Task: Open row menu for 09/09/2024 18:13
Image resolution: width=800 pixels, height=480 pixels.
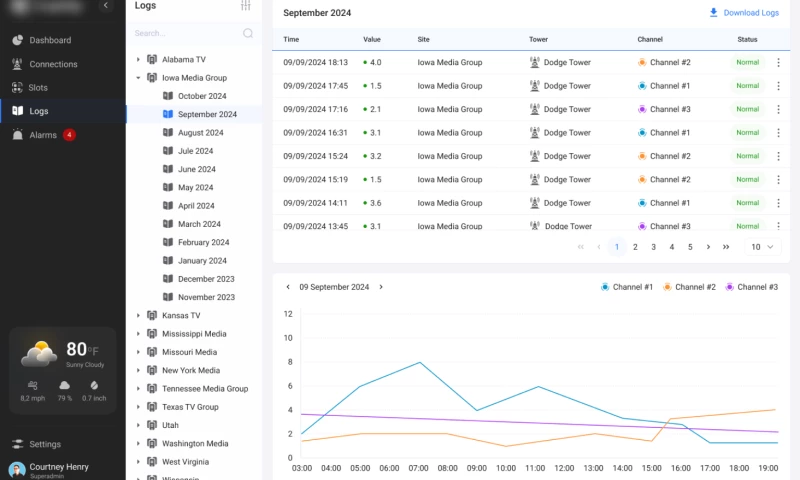Action: (779, 63)
